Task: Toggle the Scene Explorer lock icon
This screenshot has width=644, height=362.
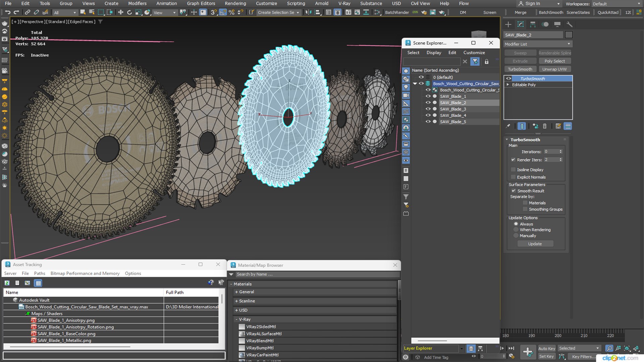Action: click(486, 62)
